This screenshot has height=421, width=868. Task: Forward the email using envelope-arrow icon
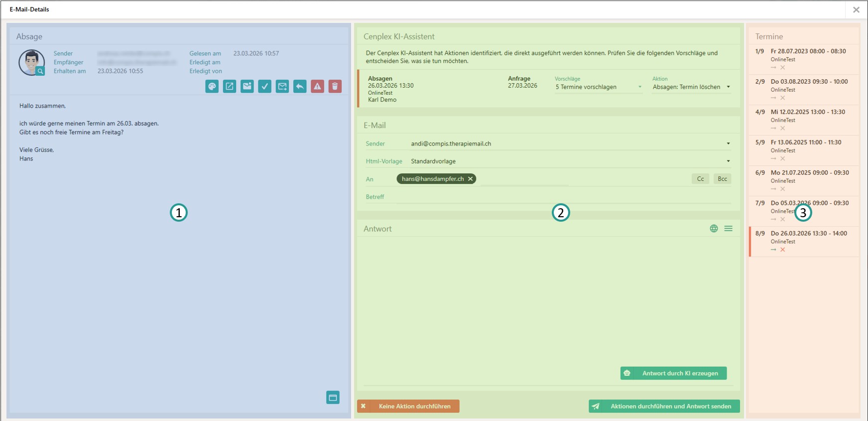click(x=282, y=86)
